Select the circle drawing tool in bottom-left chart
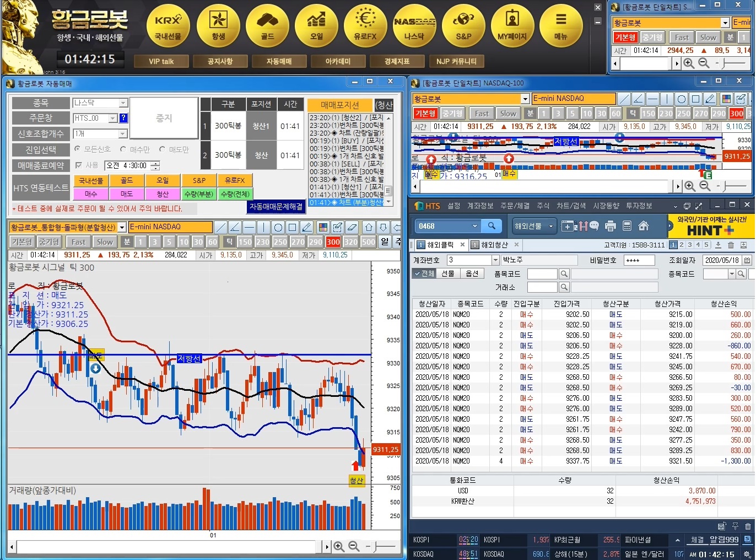The width and height of the screenshot is (756, 560). pyautogui.click(x=278, y=227)
